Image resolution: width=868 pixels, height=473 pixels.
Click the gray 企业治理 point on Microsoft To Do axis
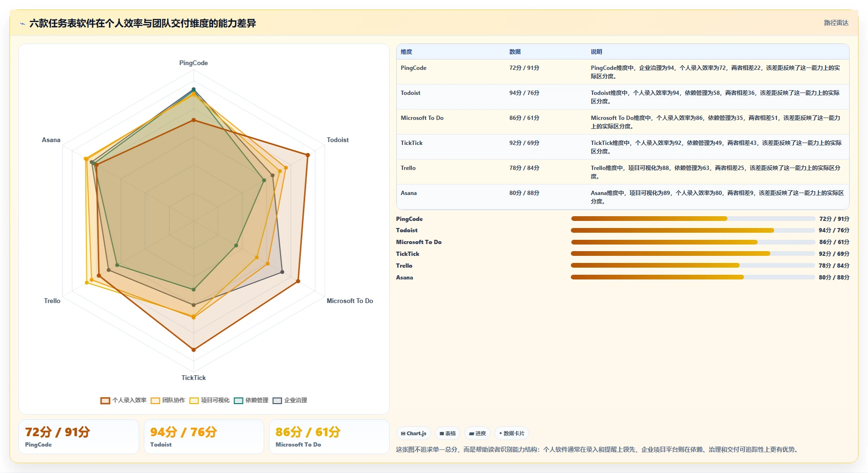(282, 272)
